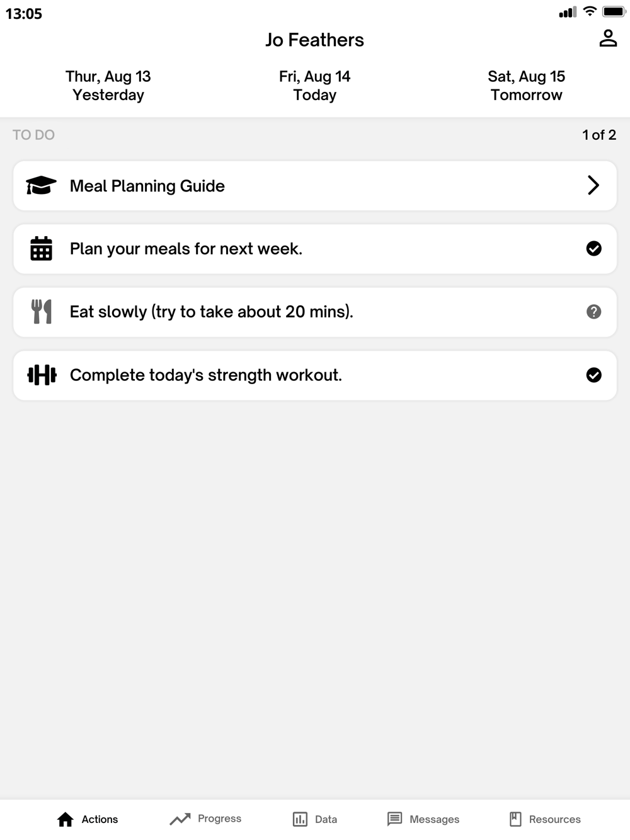Go to Sat, Aug 15 Tomorrow
The width and height of the screenshot is (630, 840).
pos(527,86)
